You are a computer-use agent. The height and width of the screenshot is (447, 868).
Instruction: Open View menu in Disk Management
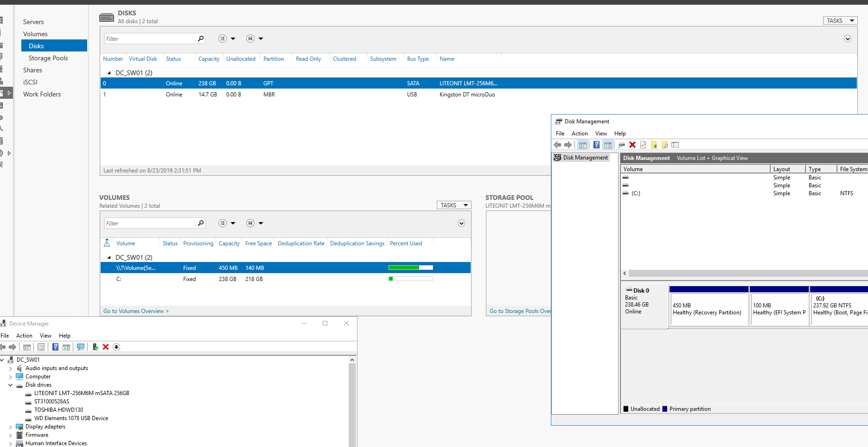[601, 134]
